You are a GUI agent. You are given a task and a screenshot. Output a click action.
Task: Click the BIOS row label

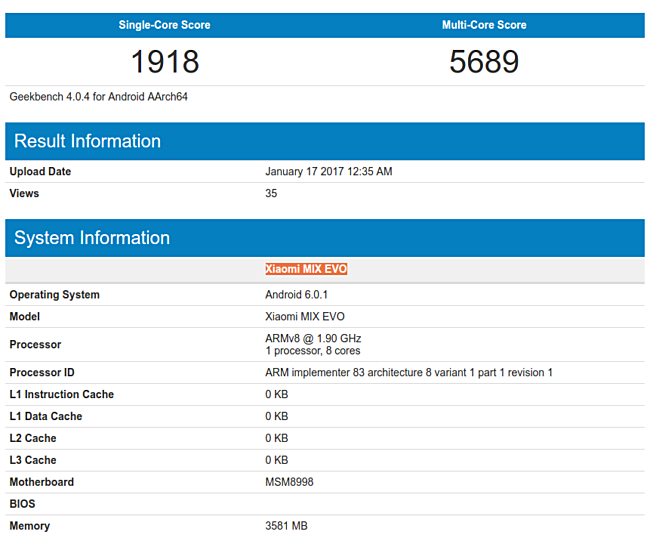pyautogui.click(x=24, y=504)
